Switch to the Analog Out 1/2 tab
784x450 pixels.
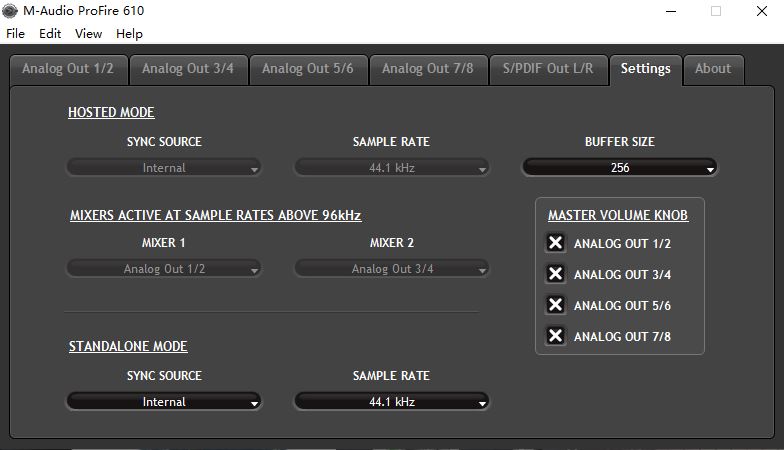(x=68, y=70)
